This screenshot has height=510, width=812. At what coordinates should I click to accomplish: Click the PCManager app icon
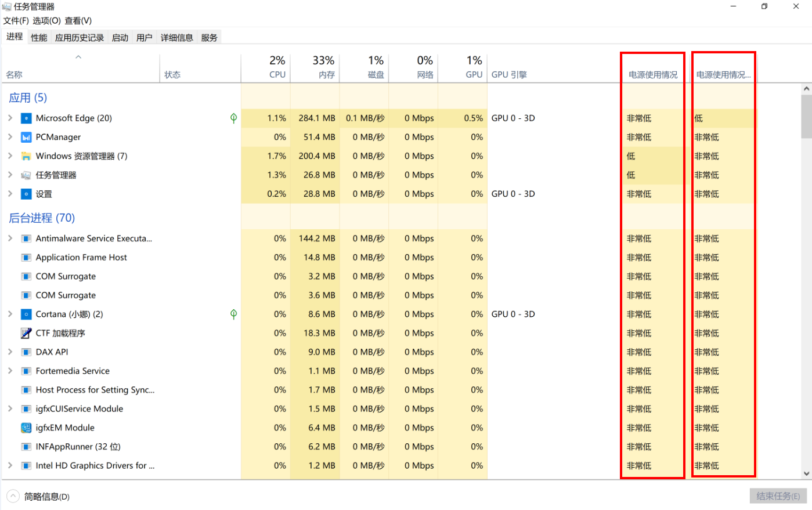tap(26, 138)
